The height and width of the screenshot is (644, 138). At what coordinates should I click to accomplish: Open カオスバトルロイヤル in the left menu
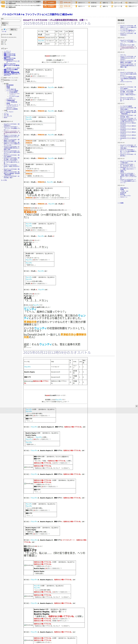click(10, 64)
